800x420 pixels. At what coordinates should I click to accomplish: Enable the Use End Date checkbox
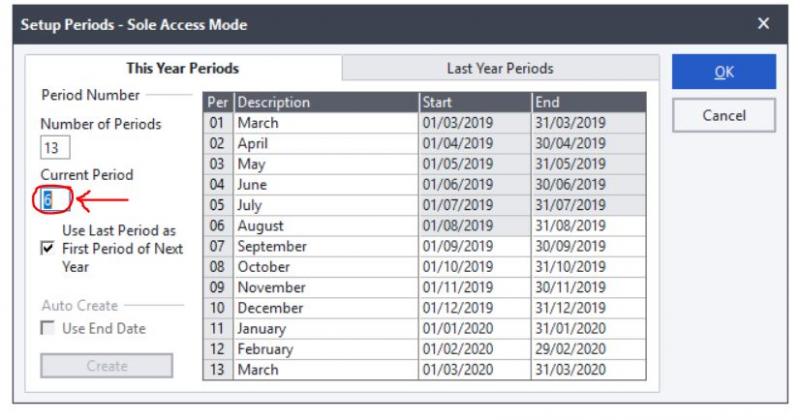48,329
